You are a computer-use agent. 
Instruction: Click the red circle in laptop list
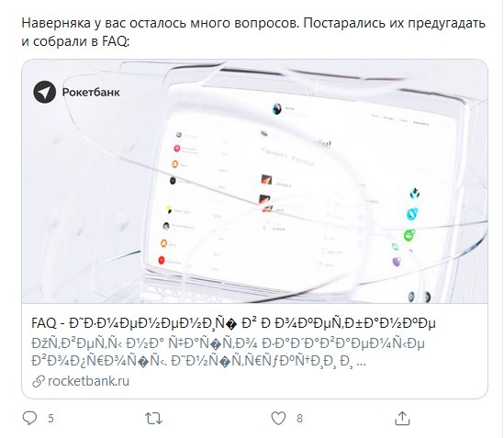[162, 260]
